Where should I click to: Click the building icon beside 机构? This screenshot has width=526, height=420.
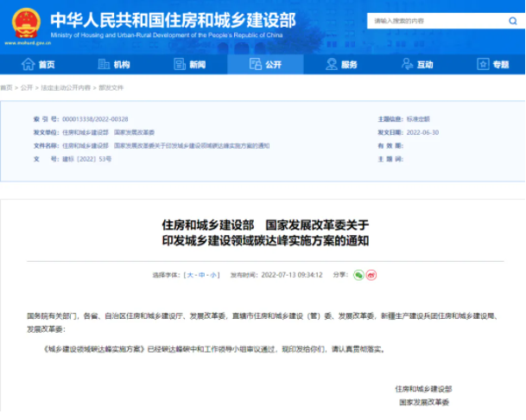104,64
